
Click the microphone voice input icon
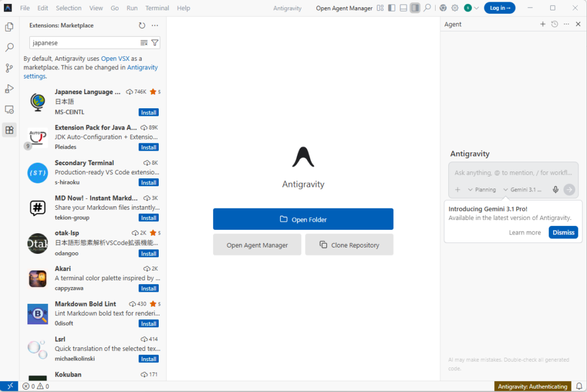[x=555, y=190]
